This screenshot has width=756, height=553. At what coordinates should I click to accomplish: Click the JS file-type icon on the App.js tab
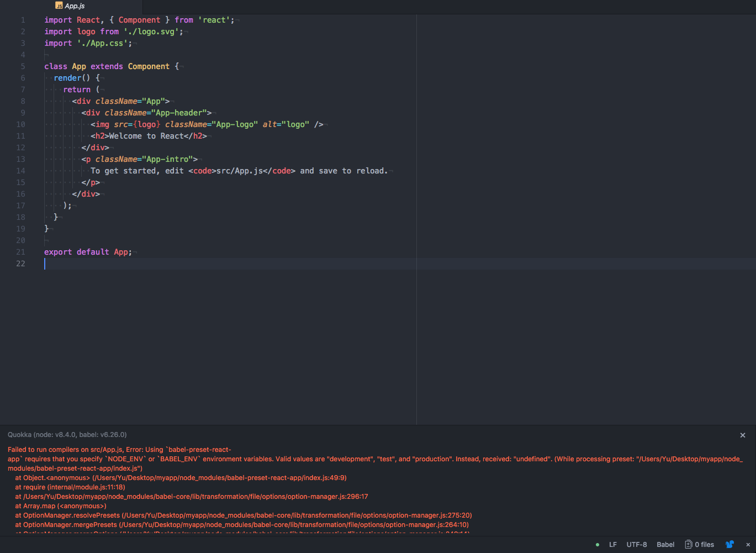[x=59, y=6]
